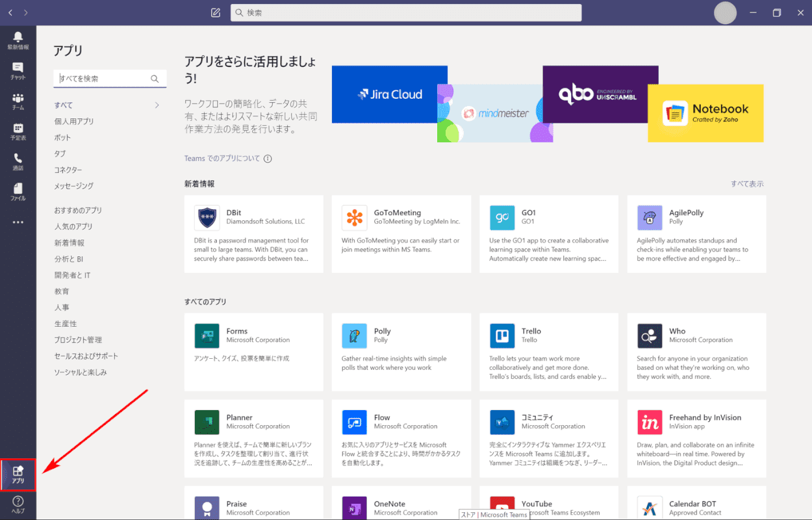Open the DBit card title text

[234, 213]
